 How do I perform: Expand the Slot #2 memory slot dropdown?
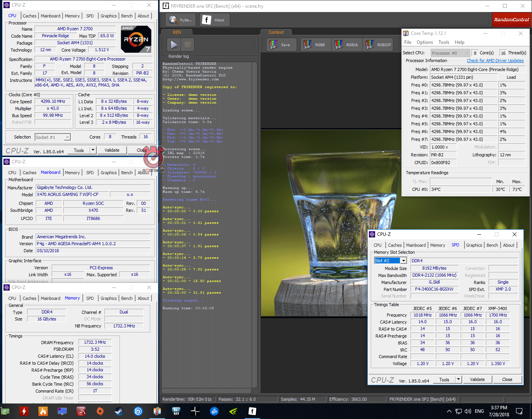(x=403, y=261)
